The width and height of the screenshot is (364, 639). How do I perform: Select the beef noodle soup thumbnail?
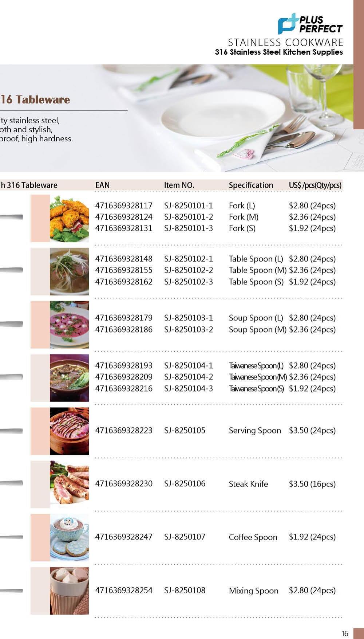69,378
